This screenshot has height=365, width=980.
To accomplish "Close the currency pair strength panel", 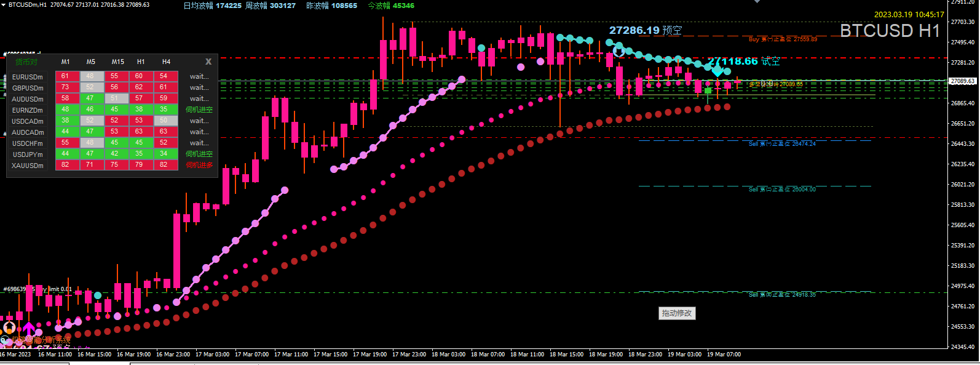I will [208, 62].
